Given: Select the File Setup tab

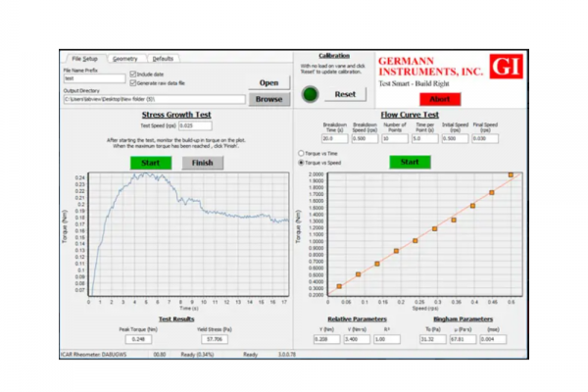Looking at the screenshot, I should (x=84, y=59).
